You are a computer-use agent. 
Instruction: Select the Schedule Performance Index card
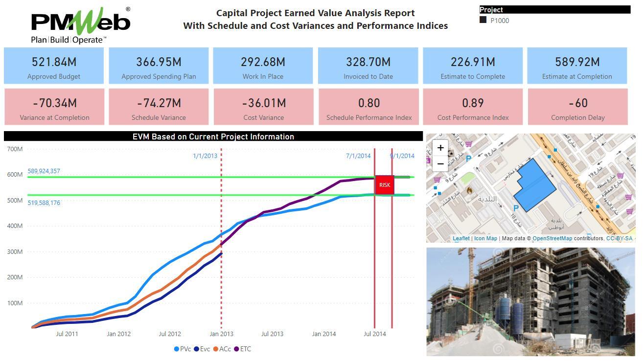point(368,107)
